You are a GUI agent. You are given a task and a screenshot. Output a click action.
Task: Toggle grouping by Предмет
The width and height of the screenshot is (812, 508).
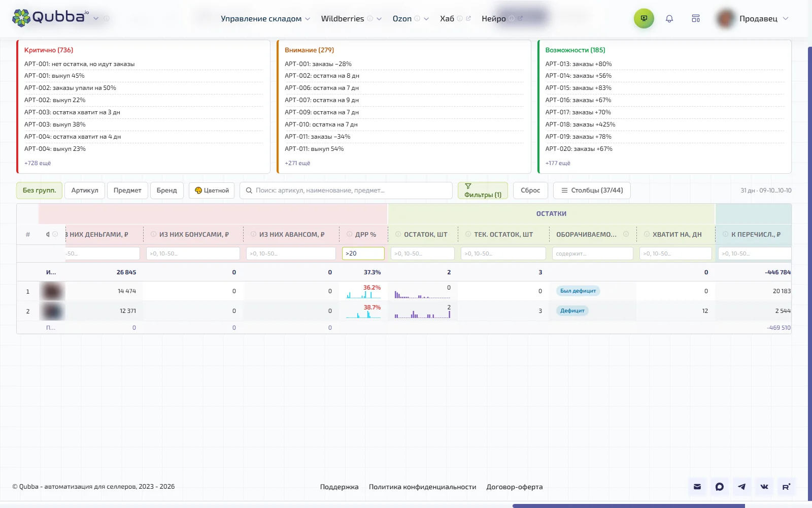pos(127,190)
